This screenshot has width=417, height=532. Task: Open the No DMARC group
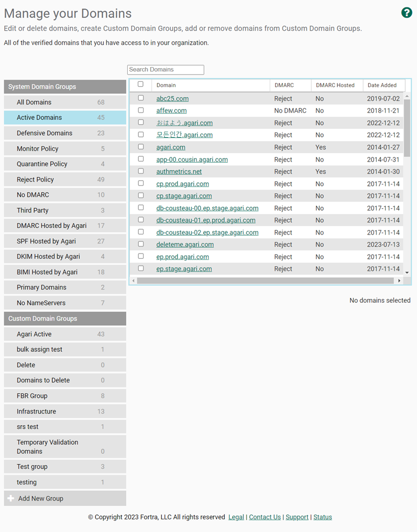click(x=65, y=195)
